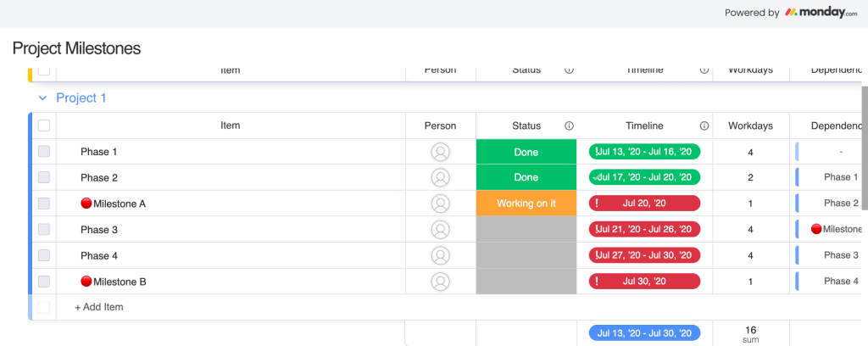Change the Done status of Phase 1
Screen dimensions: 868x346
pyautogui.click(x=526, y=152)
